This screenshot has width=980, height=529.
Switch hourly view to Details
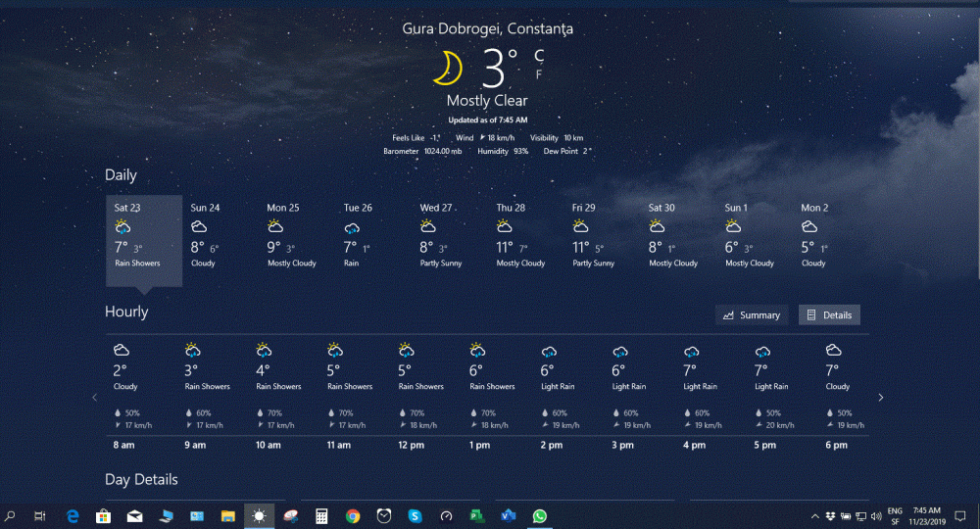(x=829, y=314)
